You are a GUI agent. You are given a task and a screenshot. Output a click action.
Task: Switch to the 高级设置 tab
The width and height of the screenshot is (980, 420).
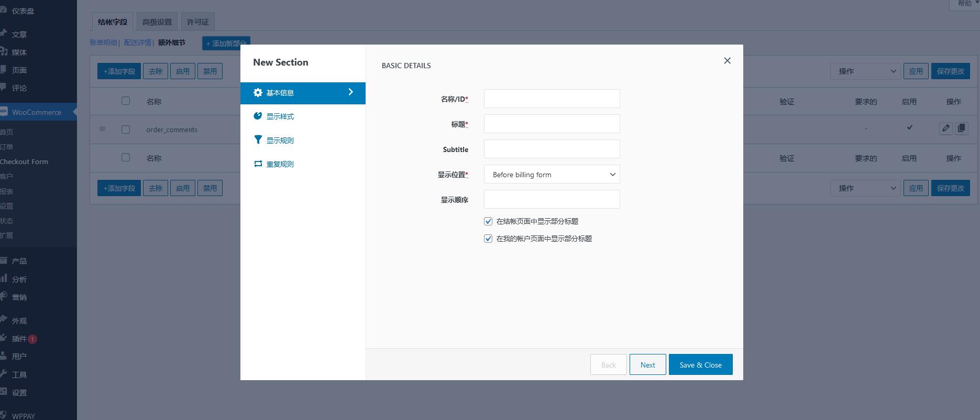click(157, 22)
